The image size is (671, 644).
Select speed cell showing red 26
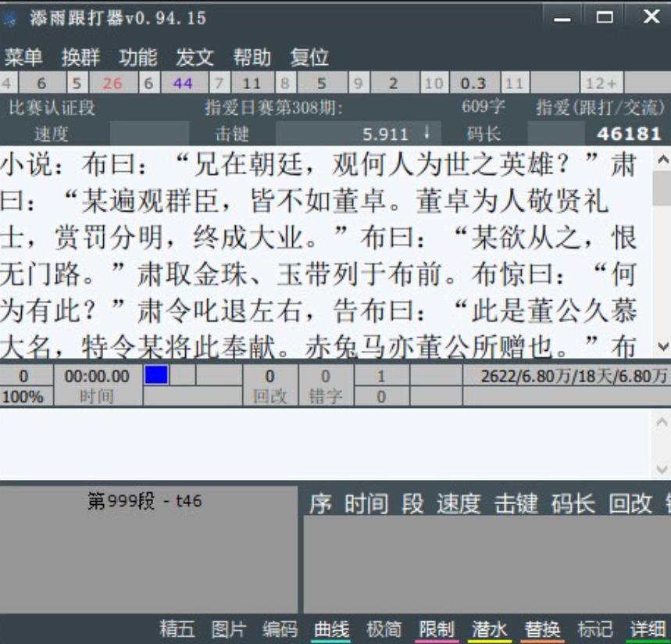[x=112, y=84]
